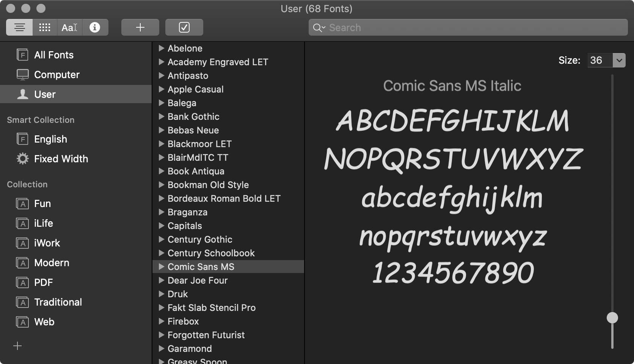Image resolution: width=634 pixels, height=364 pixels.
Task: Open the Fun collection
Action: tap(76, 204)
